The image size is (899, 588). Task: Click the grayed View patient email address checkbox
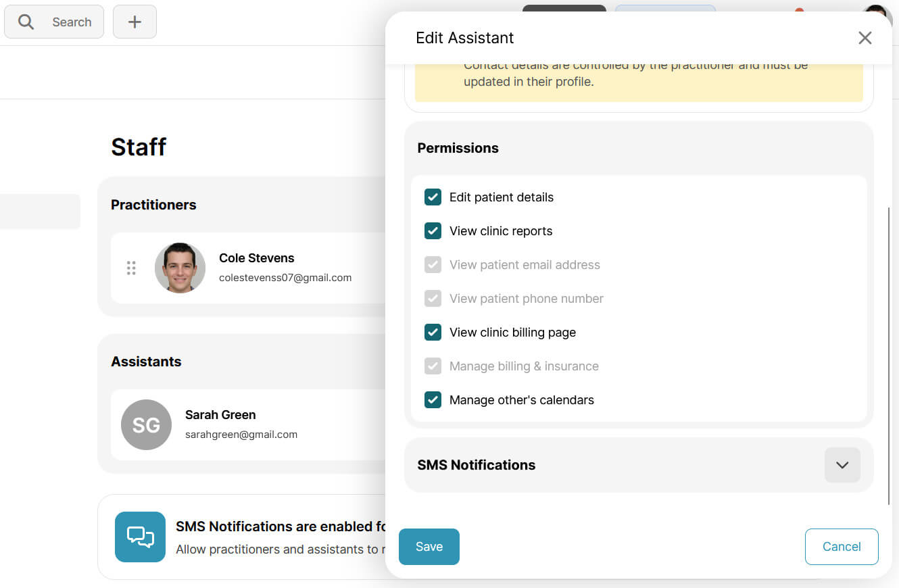pyautogui.click(x=433, y=264)
